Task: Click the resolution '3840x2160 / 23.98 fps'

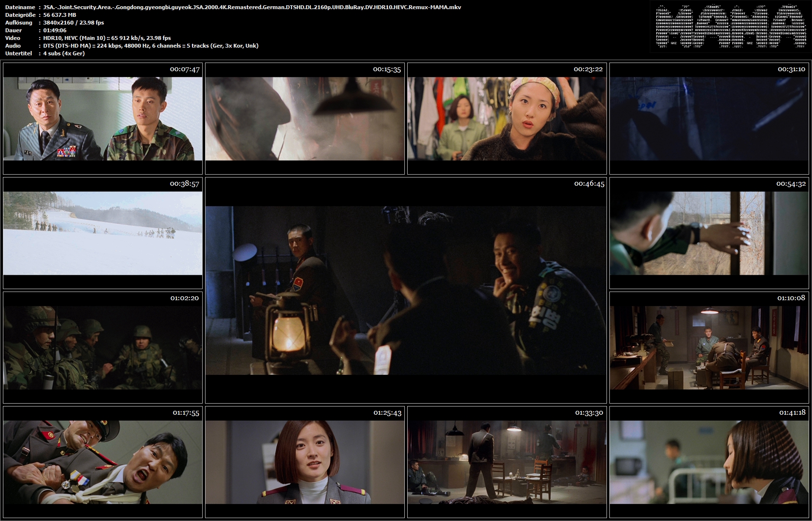Action: (74, 23)
